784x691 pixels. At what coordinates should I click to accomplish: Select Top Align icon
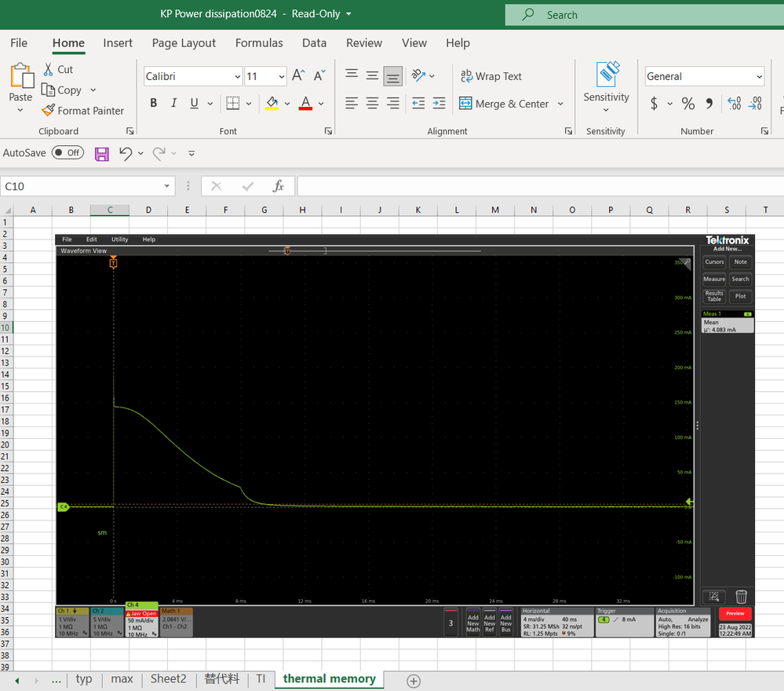coord(352,75)
